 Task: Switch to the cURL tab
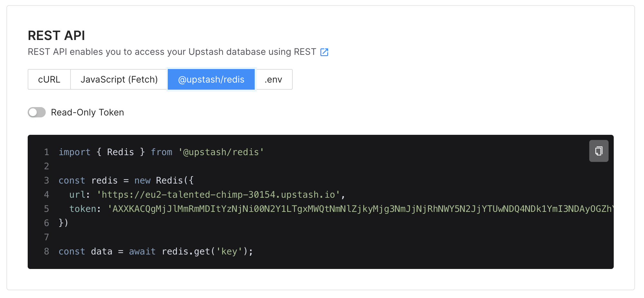pos(49,79)
